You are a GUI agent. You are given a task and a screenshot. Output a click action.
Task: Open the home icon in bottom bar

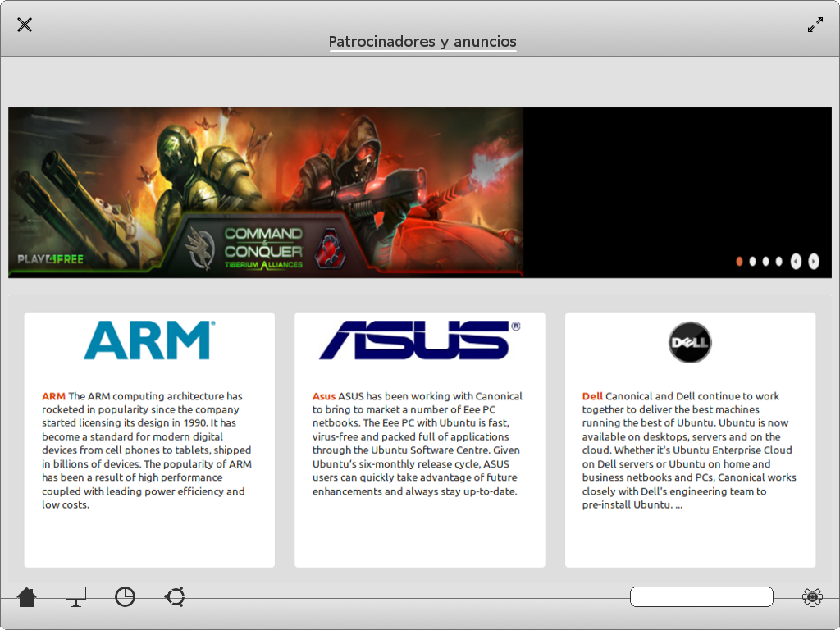(x=27, y=597)
